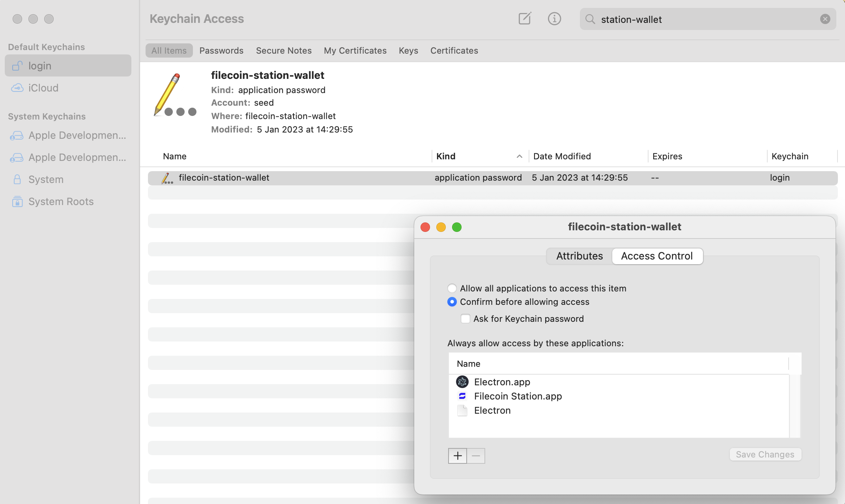This screenshot has height=504, width=845.
Task: Select Filecoin Station.app in the allowed list
Action: (x=518, y=396)
